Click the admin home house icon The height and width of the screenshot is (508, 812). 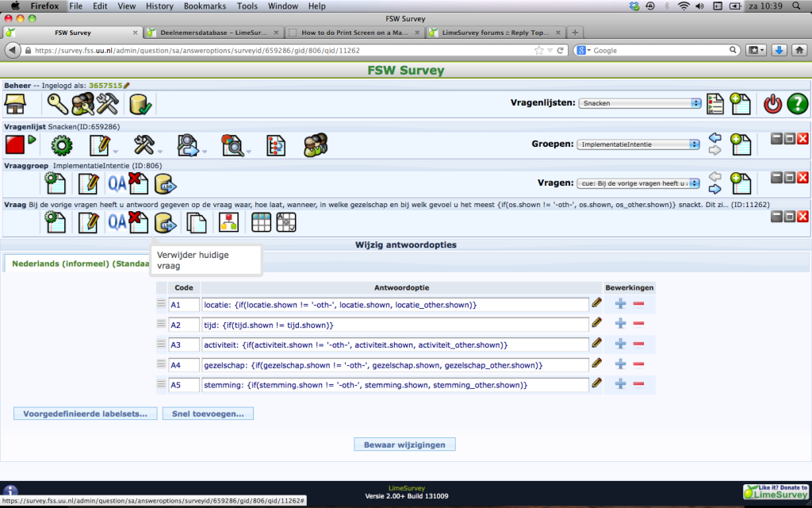click(x=16, y=104)
